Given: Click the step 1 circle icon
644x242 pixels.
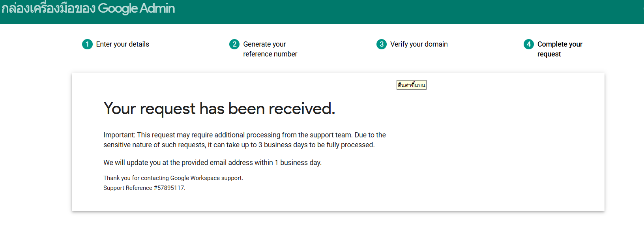Looking at the screenshot, I should (x=87, y=44).
